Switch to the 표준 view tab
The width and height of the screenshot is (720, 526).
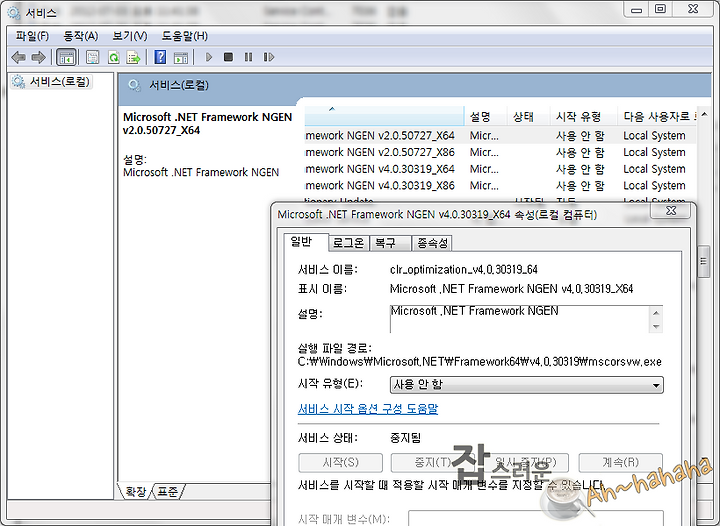(x=168, y=492)
